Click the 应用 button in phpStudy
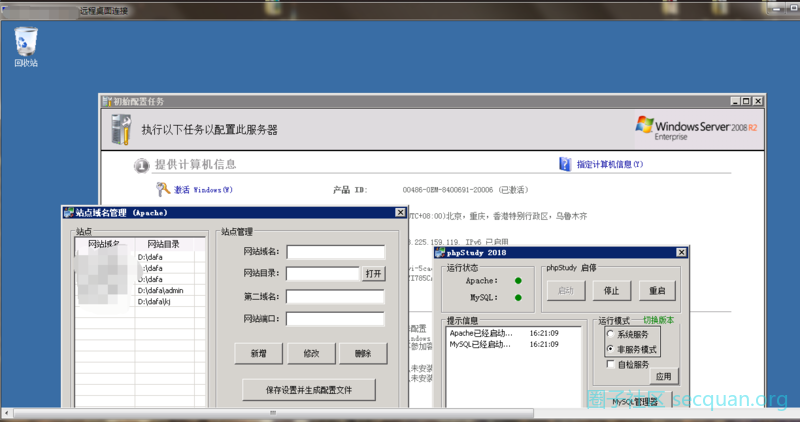 (x=664, y=377)
